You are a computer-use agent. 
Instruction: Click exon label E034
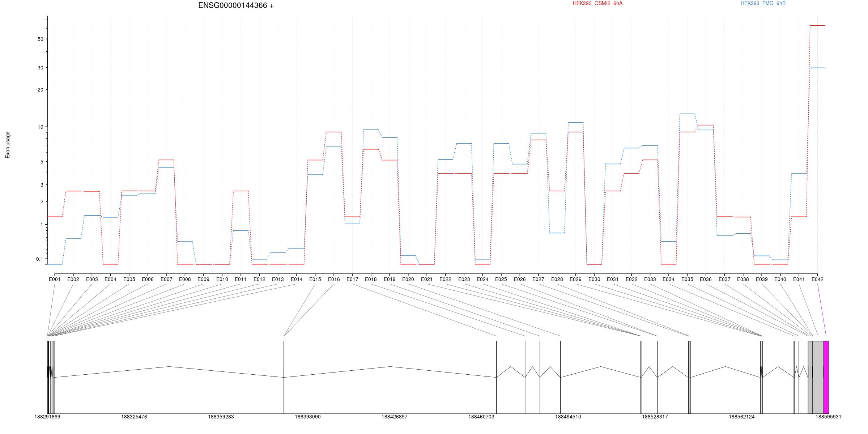(668, 279)
